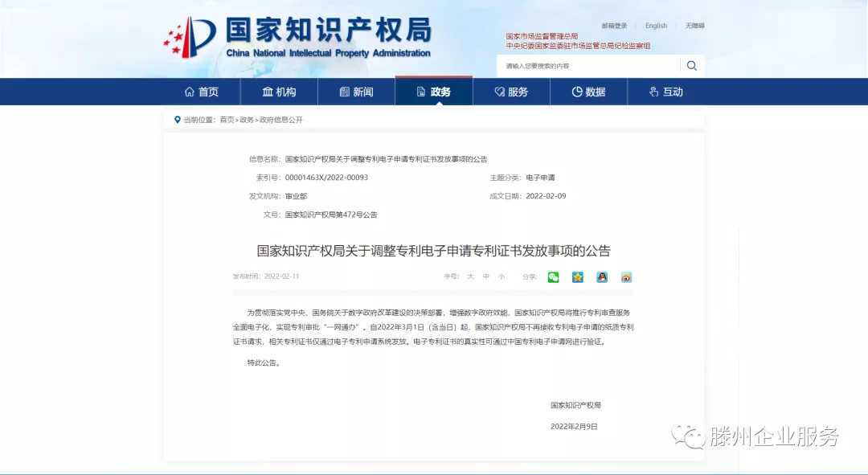Click the 国家知识产权局 signature below the article

pyautogui.click(x=575, y=405)
